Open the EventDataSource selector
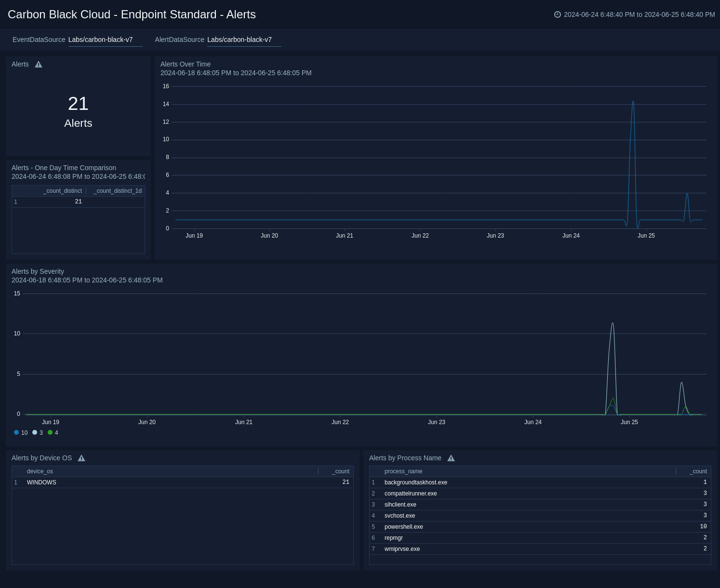The height and width of the screenshot is (588, 720). [105, 40]
